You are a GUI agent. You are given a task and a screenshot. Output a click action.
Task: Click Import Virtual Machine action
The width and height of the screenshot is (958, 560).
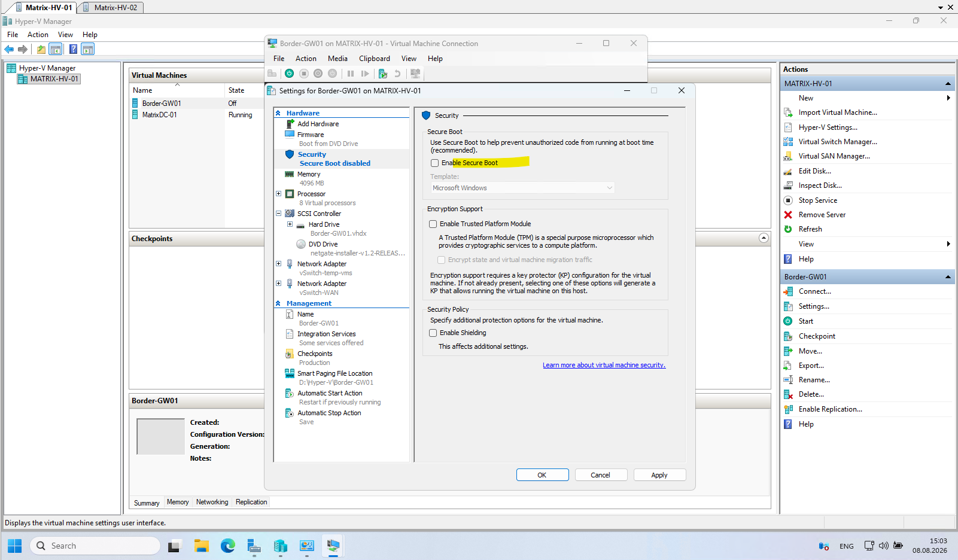[838, 112]
